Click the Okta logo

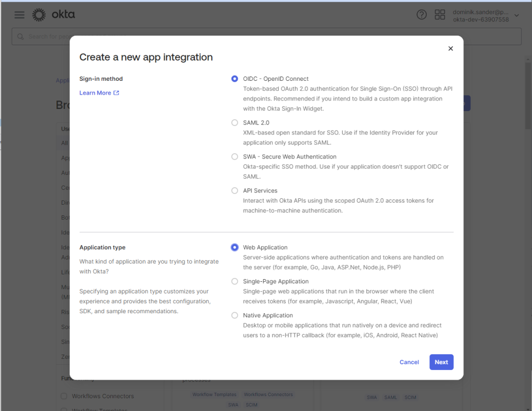53,15
